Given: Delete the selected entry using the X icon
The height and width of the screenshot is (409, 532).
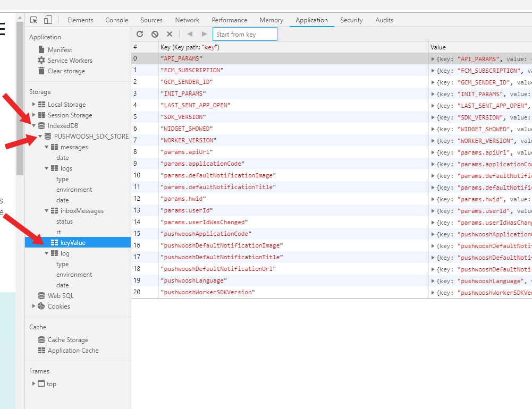Looking at the screenshot, I should coord(170,34).
